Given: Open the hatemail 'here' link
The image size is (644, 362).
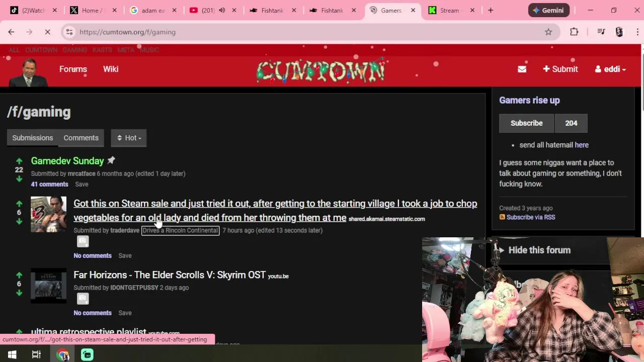Looking at the screenshot, I should coord(582,145).
